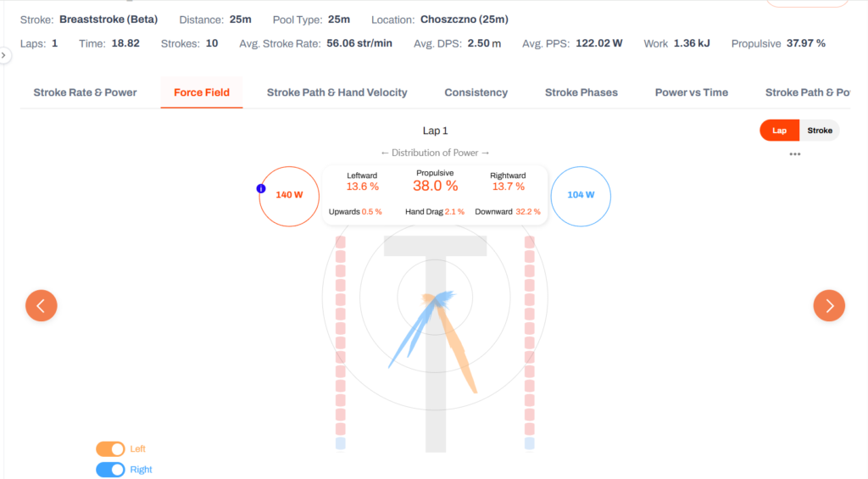
Task: Click the Propulsive 38.0 % value
Action: click(x=435, y=186)
